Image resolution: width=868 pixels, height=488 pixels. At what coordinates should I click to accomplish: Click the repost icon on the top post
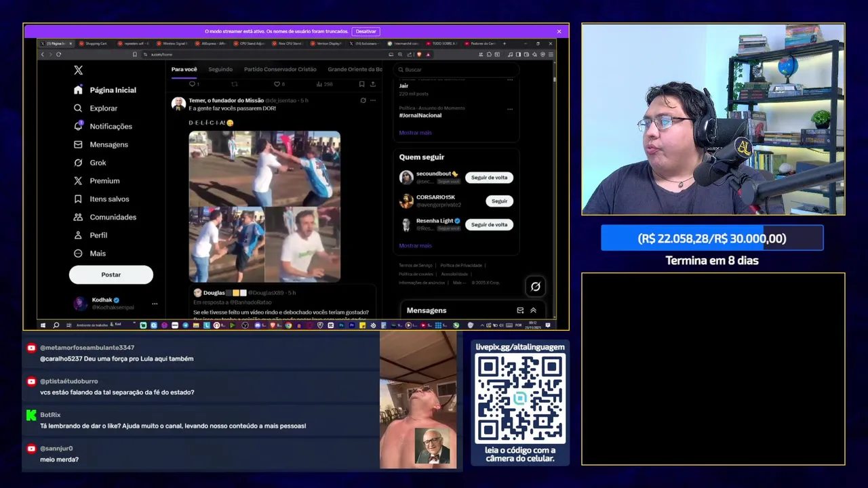pos(235,84)
